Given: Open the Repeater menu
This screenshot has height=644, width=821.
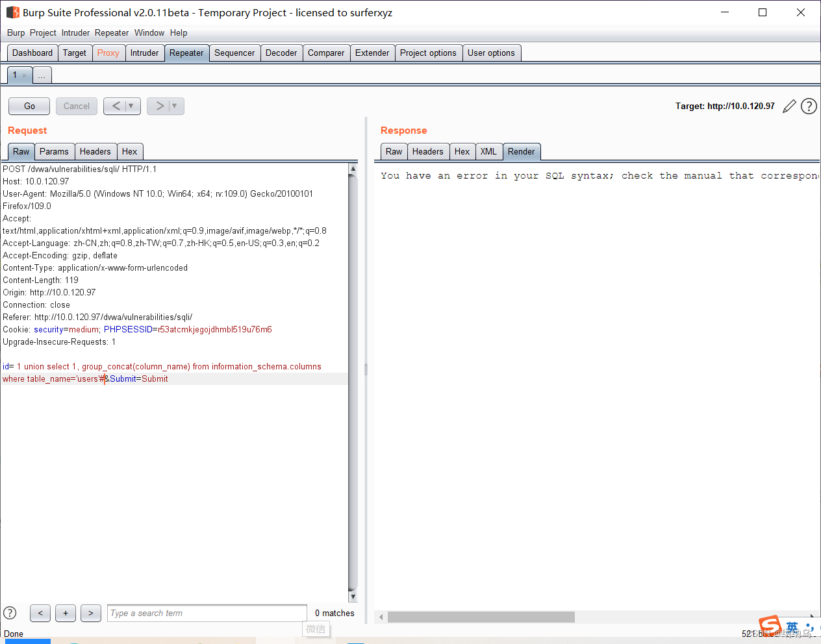Looking at the screenshot, I should click(112, 32).
